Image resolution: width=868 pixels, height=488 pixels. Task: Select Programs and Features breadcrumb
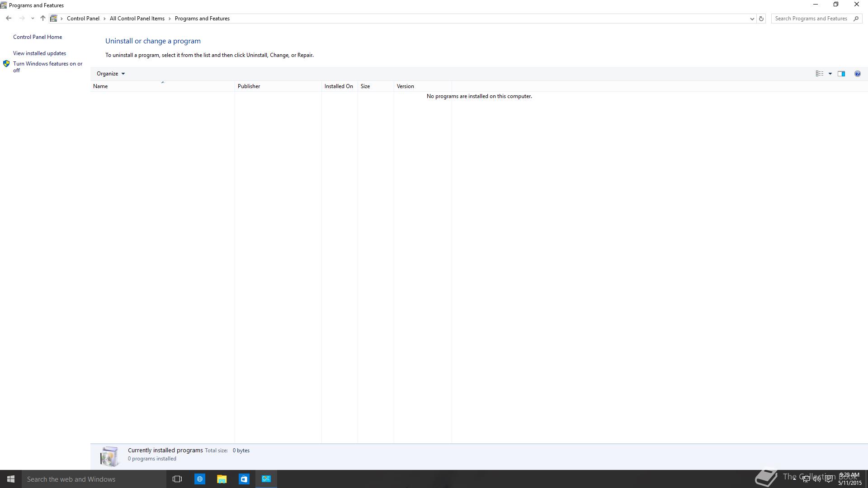(202, 19)
